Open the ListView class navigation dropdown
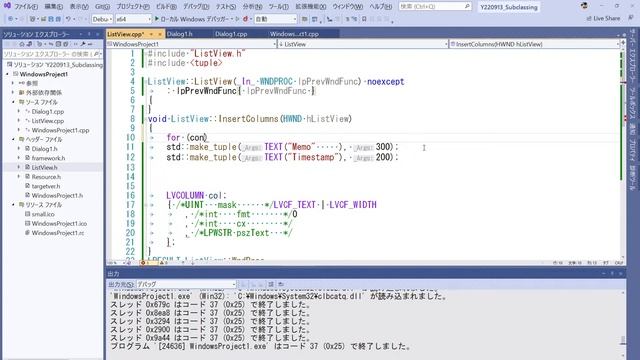 [x=363, y=44]
